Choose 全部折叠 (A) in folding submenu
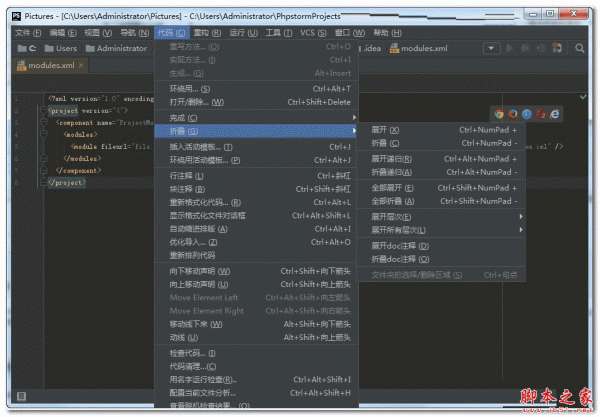 pyautogui.click(x=441, y=201)
